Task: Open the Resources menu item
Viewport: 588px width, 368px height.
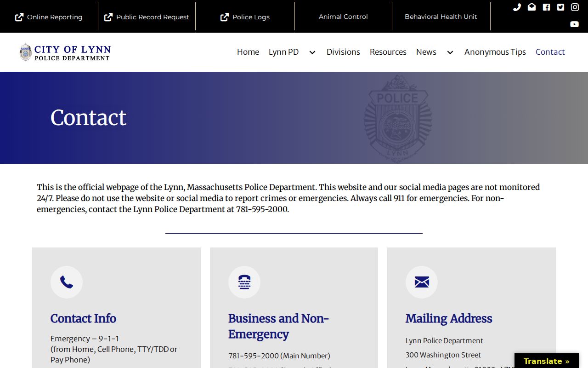Action: pos(388,52)
